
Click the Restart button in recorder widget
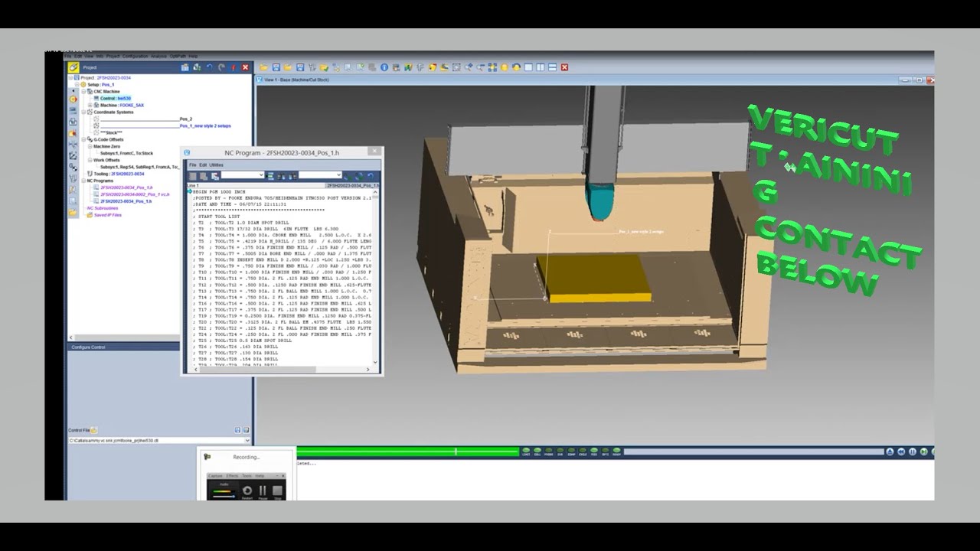pyautogui.click(x=247, y=491)
